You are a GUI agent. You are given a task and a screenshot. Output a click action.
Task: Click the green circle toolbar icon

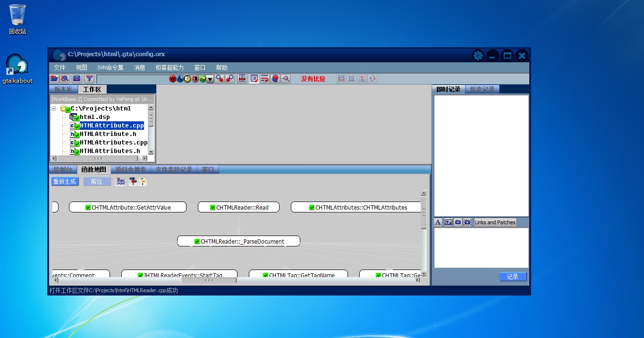click(x=203, y=79)
